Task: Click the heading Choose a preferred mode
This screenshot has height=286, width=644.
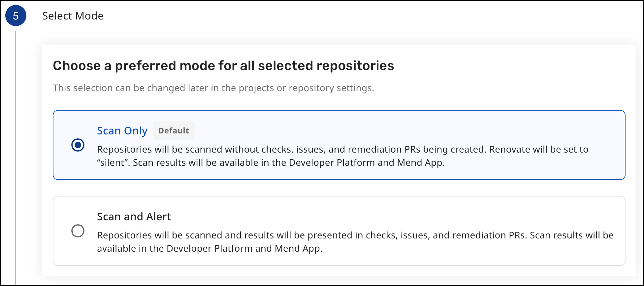Action: click(223, 66)
